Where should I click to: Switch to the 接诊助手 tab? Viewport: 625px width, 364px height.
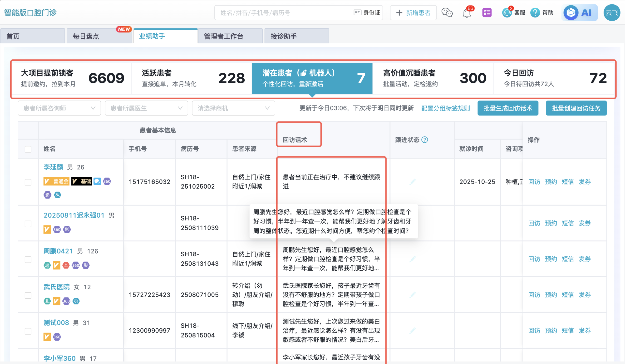[x=297, y=36]
